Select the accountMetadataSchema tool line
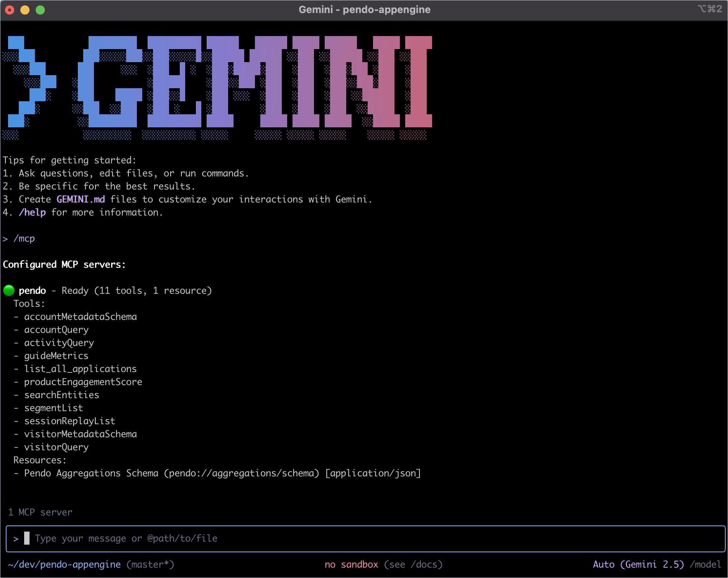Viewport: 728px width, 578px height. 76,317
